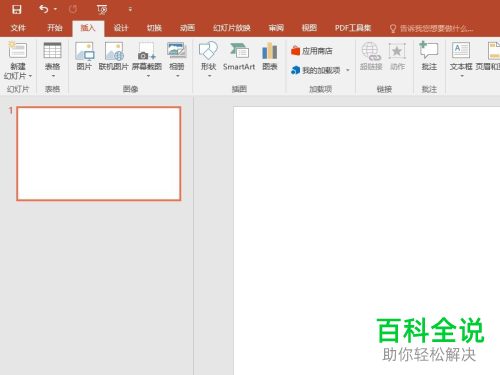Start slideshow from beginning icon
This screenshot has height=375, width=500.
pyautogui.click(x=102, y=10)
